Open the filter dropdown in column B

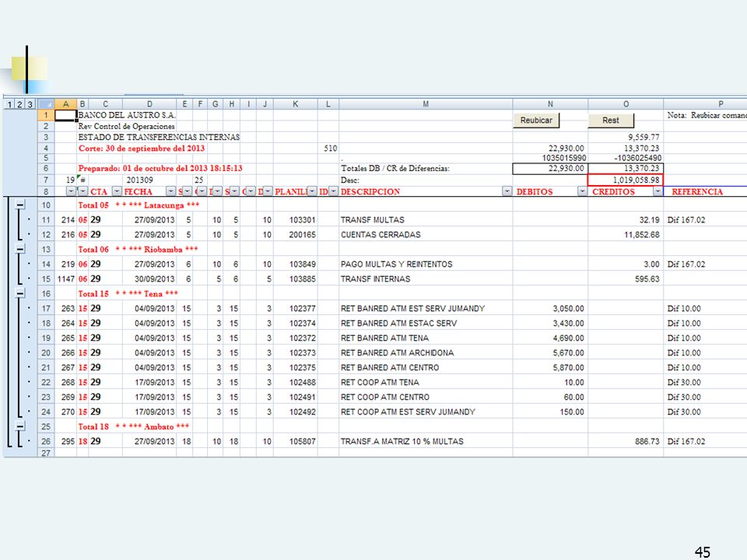[x=83, y=191]
